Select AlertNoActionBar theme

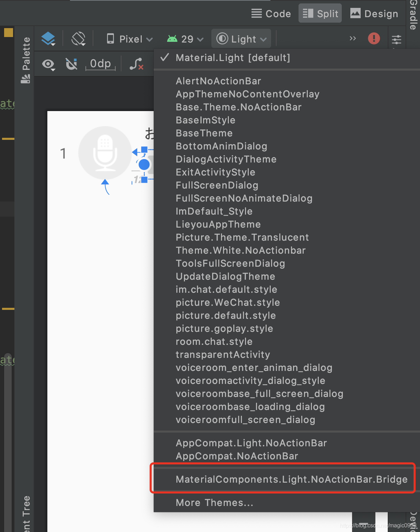coord(287,81)
